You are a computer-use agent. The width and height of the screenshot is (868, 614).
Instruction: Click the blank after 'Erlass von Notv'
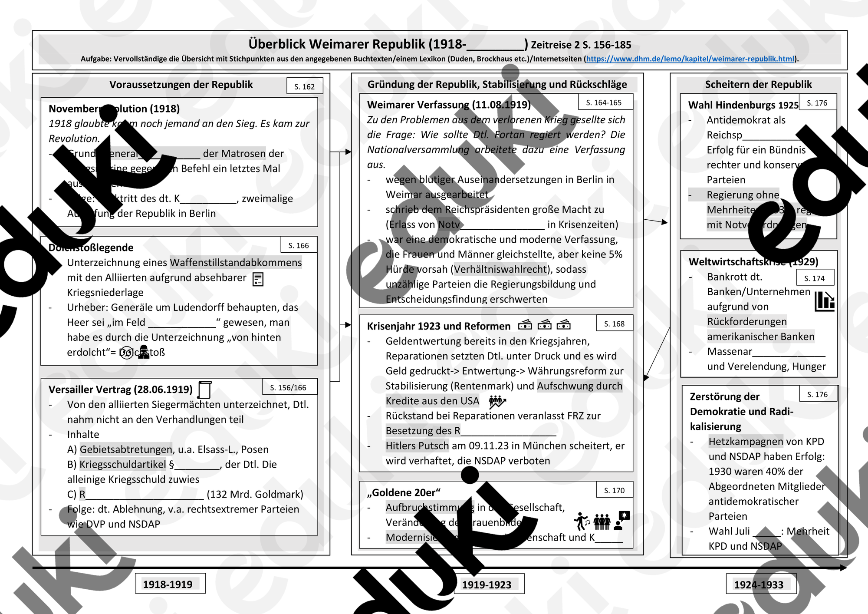[503, 224]
